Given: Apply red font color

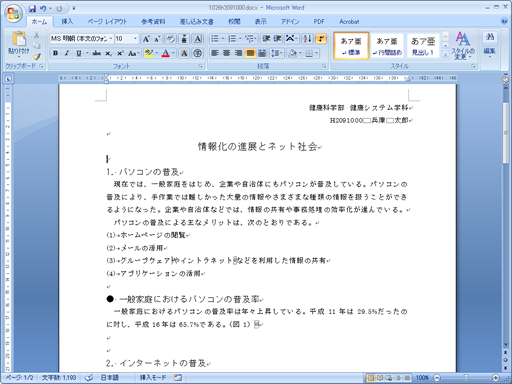Looking at the screenshot, I should point(165,53).
